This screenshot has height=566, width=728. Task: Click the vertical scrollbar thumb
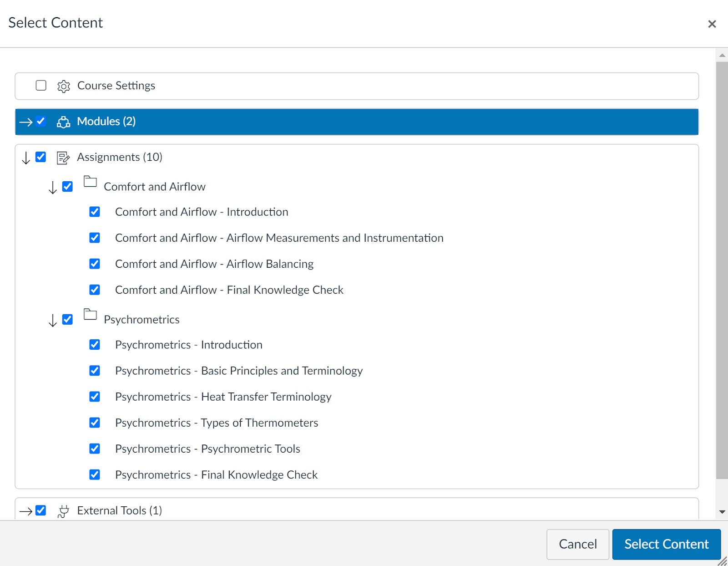722,270
